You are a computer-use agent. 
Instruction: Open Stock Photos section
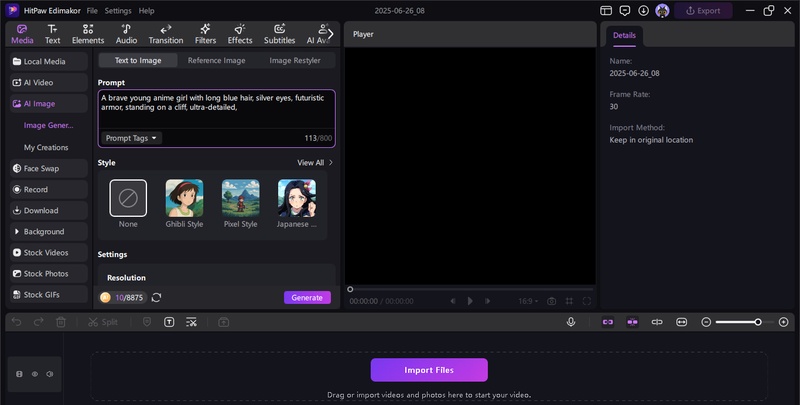tap(49, 273)
